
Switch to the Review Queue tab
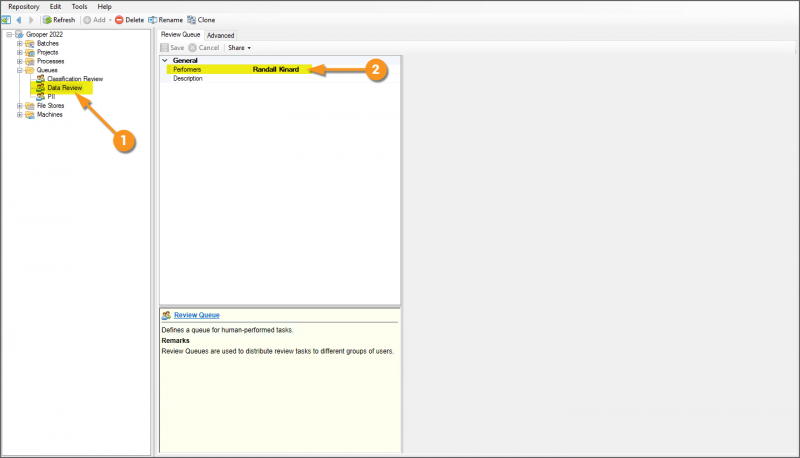point(181,35)
